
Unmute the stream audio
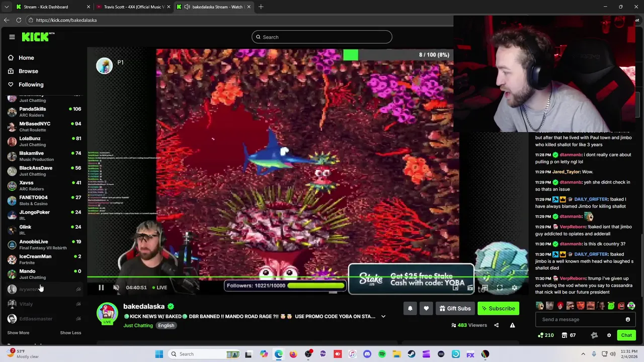116,288
